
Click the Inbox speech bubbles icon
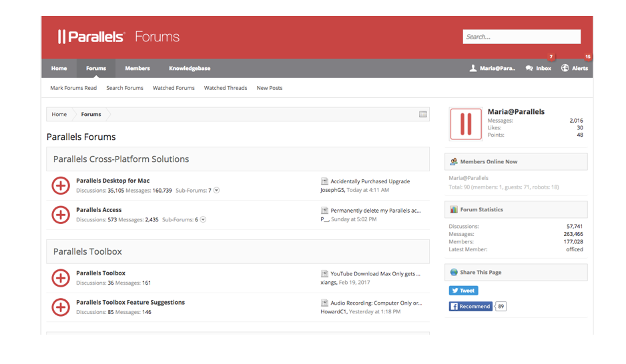point(529,68)
